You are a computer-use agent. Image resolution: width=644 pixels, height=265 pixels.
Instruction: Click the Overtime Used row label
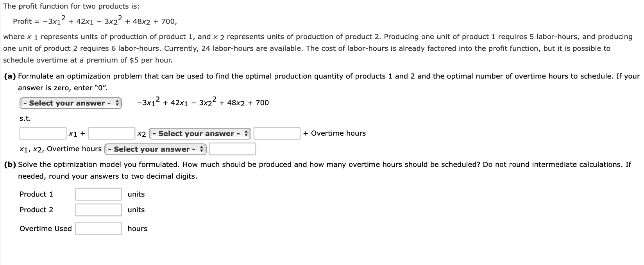pos(45,228)
